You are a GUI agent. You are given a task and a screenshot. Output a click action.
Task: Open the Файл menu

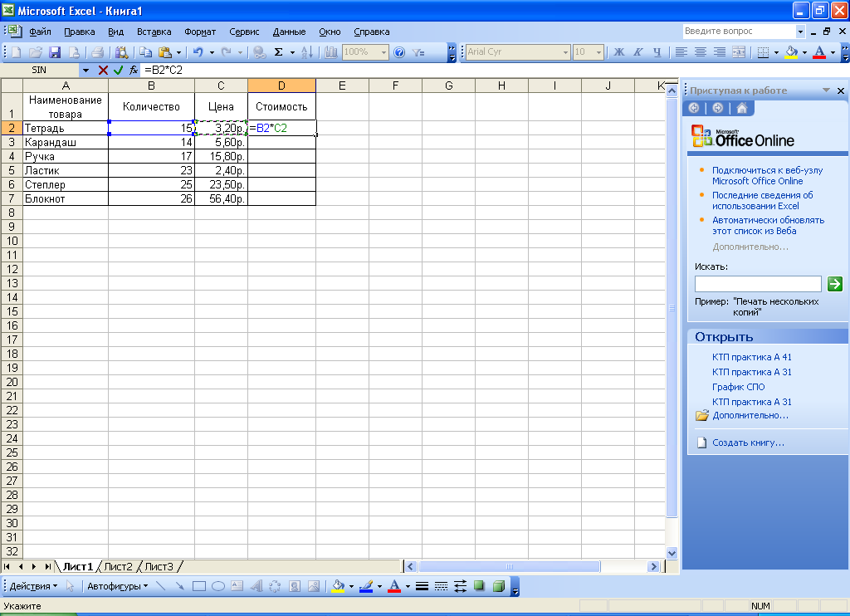[x=40, y=32]
